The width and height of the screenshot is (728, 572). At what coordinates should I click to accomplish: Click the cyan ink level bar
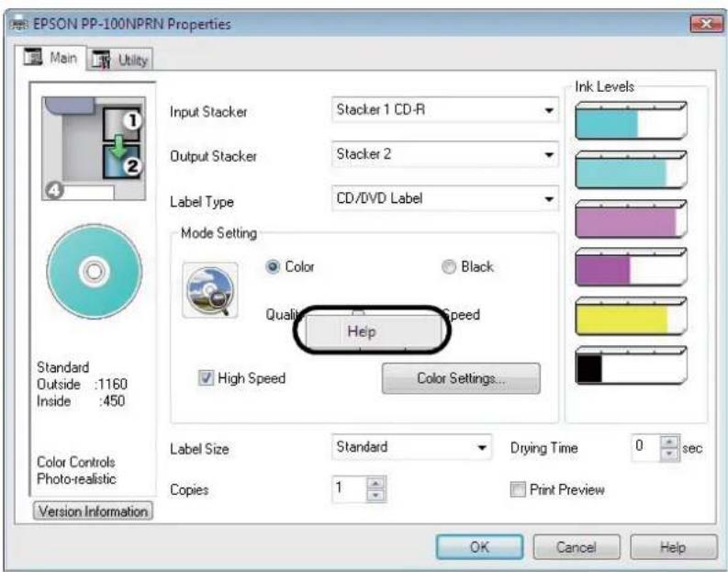click(x=631, y=121)
